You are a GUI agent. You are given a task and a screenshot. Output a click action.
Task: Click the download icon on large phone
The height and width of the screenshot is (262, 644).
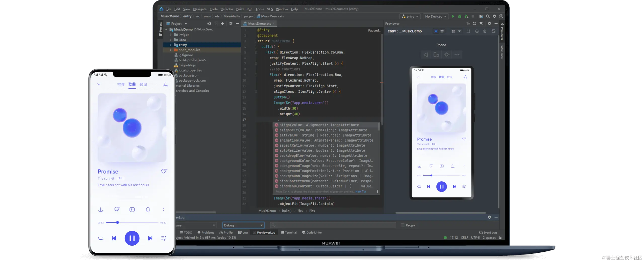point(101,210)
